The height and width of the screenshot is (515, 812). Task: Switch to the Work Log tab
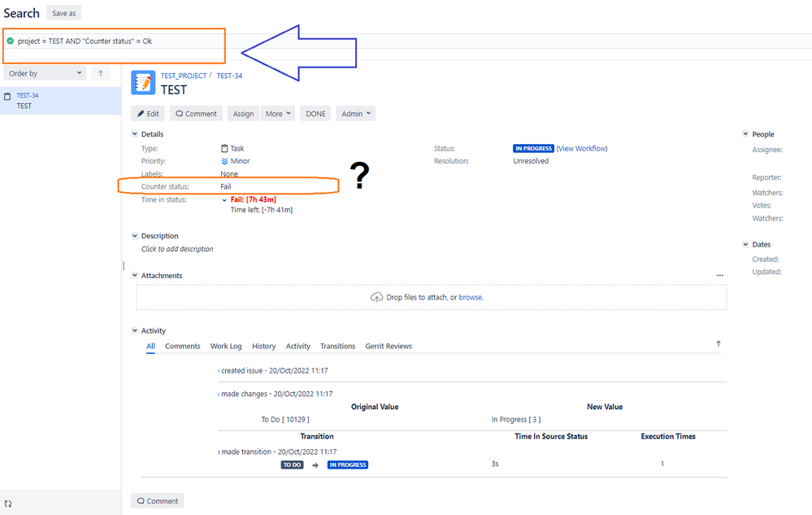(226, 346)
